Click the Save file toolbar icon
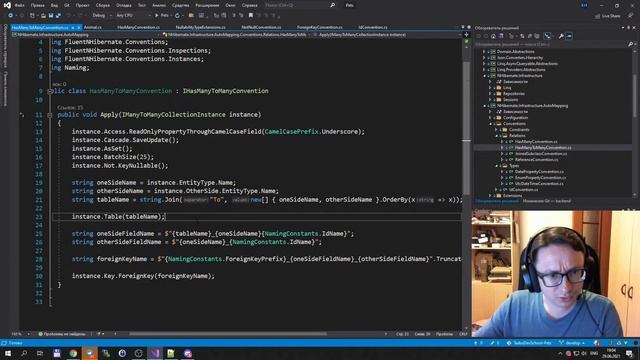Screen dimensions: 640x360 click(x=51, y=16)
